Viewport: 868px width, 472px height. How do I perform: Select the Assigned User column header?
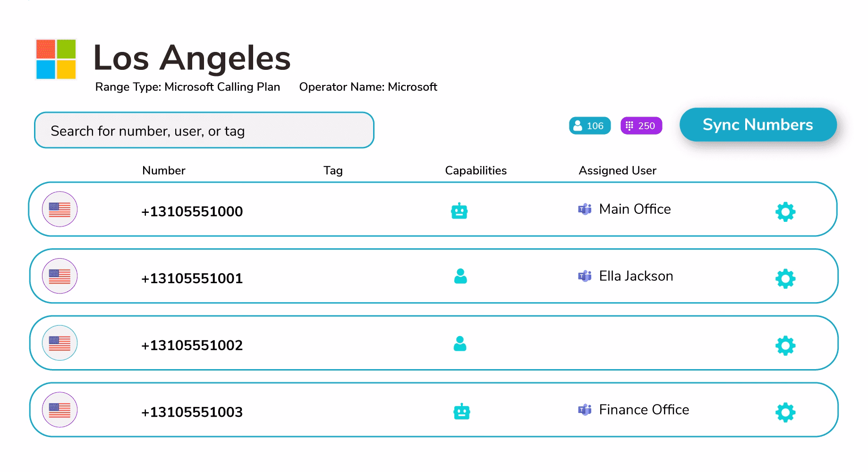pyautogui.click(x=617, y=170)
